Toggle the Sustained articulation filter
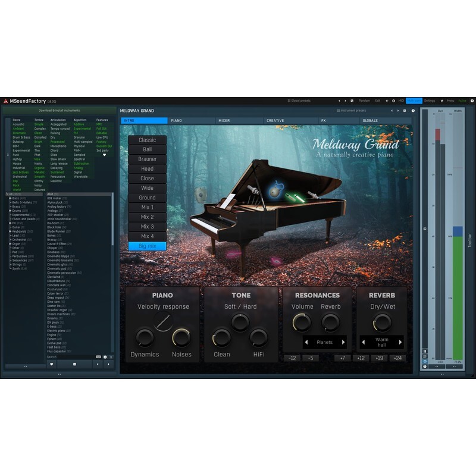Viewport: 476px width, 476px height. click(x=57, y=172)
